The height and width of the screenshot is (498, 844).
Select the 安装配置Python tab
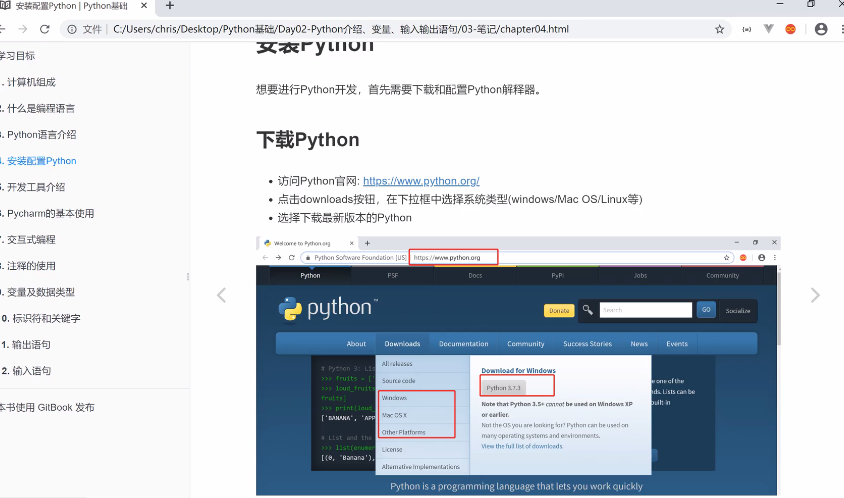[x=72, y=6]
